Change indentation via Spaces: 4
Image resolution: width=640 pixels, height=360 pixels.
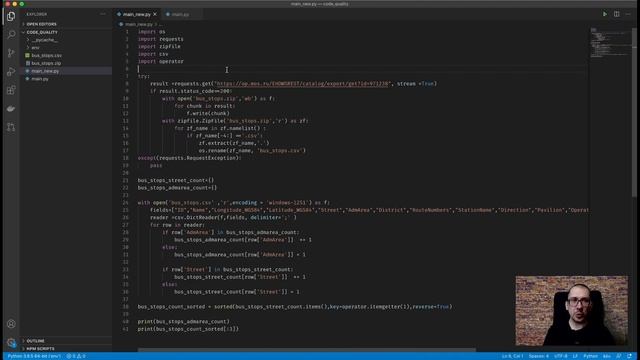pos(539,356)
